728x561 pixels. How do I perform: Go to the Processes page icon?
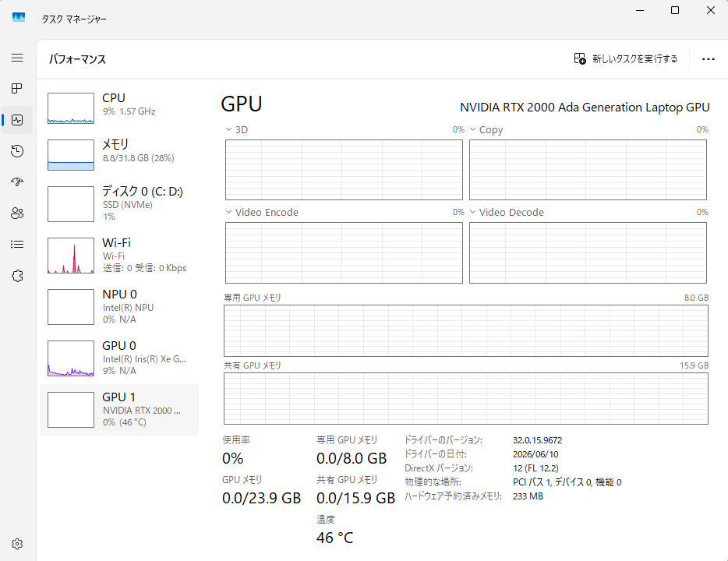tap(17, 88)
